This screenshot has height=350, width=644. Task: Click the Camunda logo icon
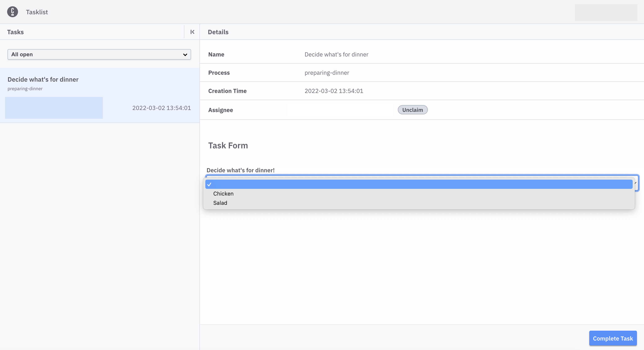point(13,12)
